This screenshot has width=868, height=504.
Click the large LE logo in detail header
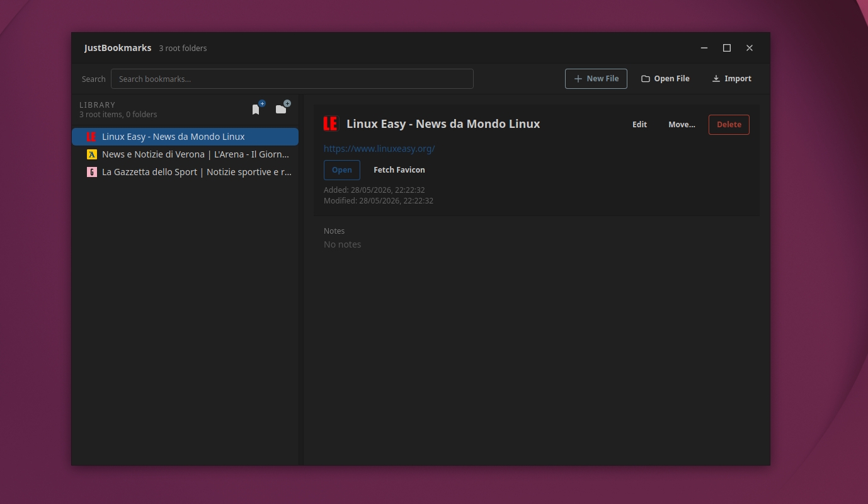click(331, 123)
